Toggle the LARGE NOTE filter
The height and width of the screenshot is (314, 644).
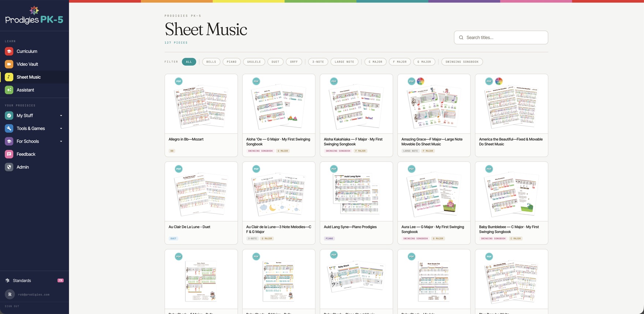[x=344, y=62]
